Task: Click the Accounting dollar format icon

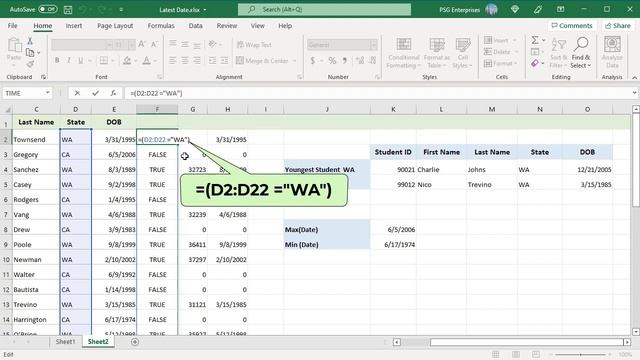Action: tap(313, 61)
